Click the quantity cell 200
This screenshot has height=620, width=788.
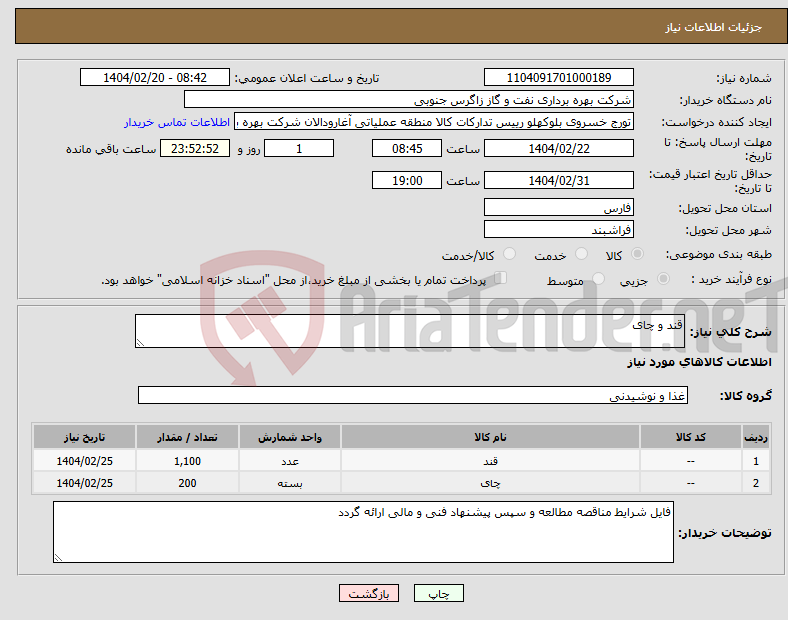pyautogui.click(x=187, y=483)
